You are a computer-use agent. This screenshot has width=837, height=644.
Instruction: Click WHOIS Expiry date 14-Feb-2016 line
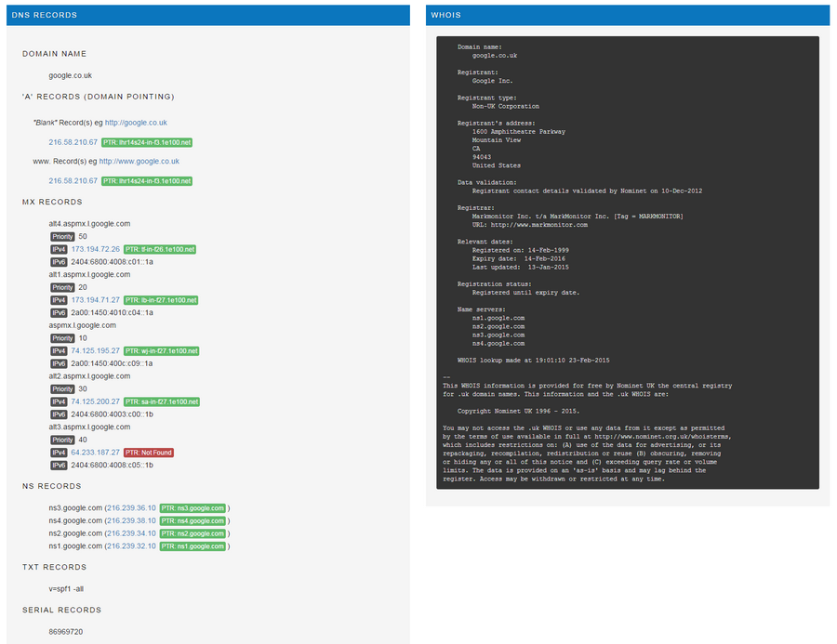(x=518, y=258)
